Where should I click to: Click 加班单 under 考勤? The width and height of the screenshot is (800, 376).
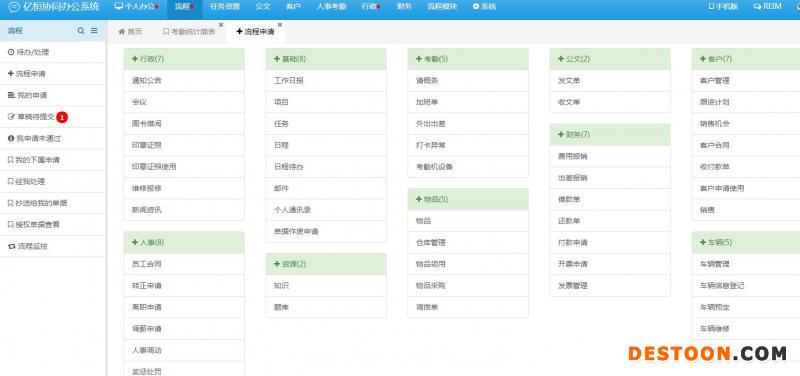pos(468,102)
